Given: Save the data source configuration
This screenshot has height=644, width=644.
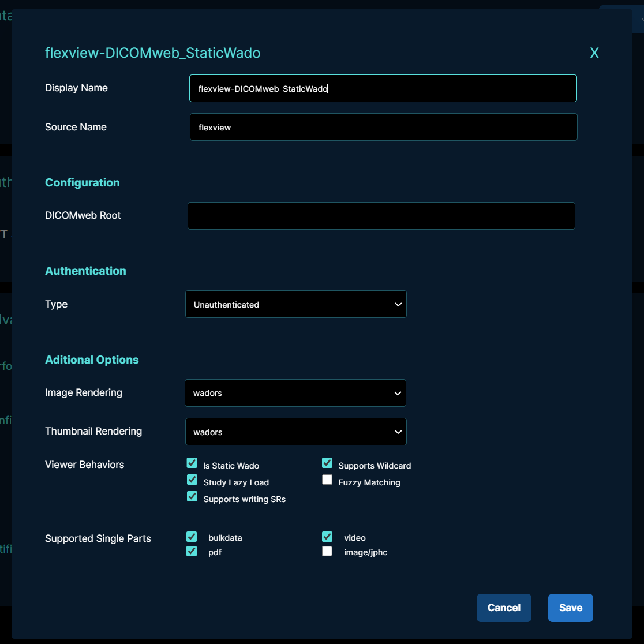Looking at the screenshot, I should 570,608.
